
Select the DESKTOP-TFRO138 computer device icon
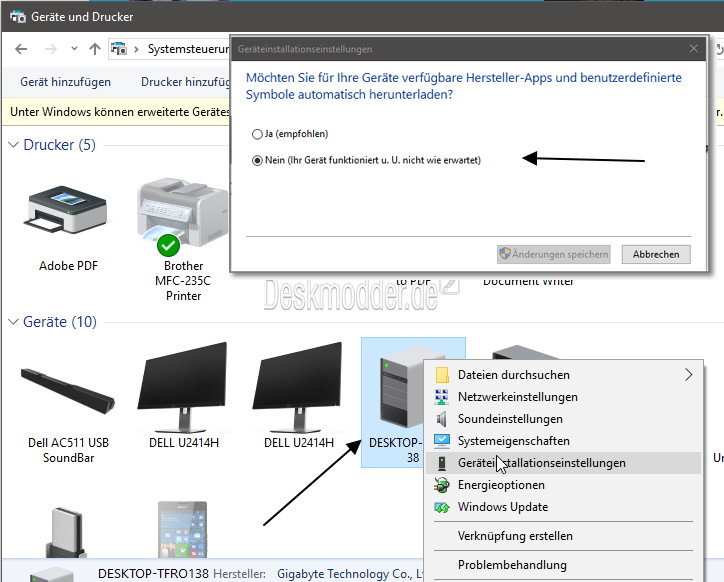401,388
